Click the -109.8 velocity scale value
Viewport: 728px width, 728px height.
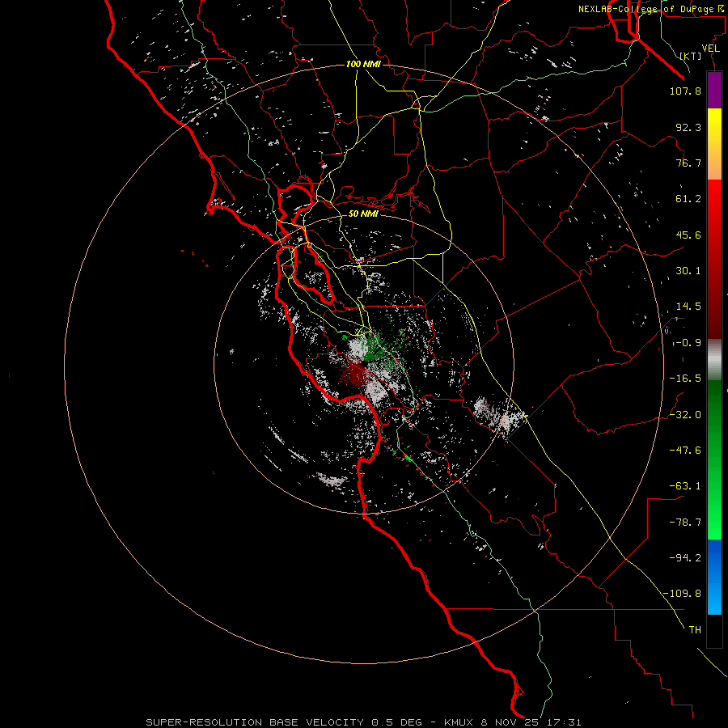point(683,594)
